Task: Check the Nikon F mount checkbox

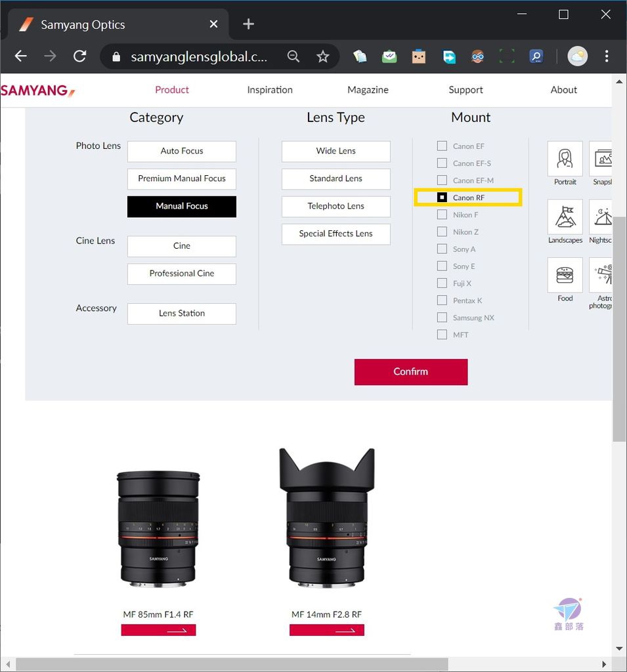Action: [442, 215]
